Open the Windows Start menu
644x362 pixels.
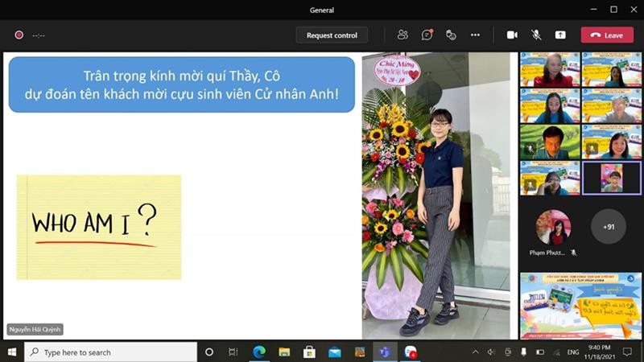11,352
